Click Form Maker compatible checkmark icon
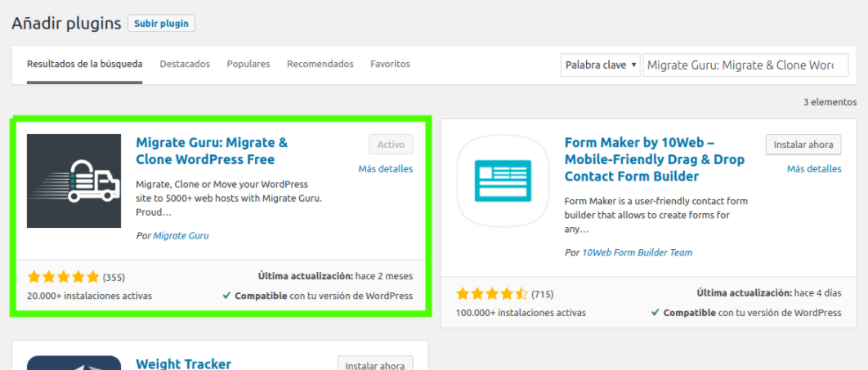 click(x=655, y=313)
